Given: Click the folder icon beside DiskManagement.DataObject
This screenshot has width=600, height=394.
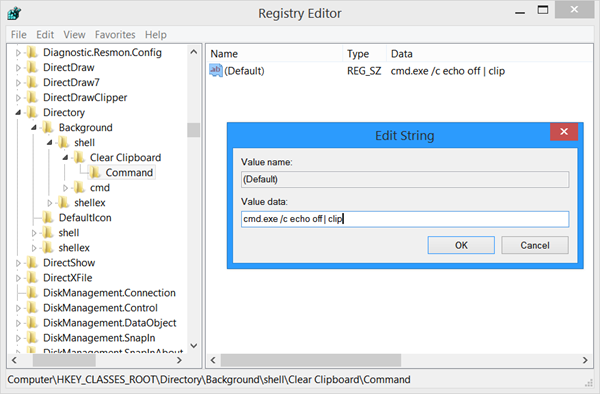Looking at the screenshot, I should (x=32, y=323).
